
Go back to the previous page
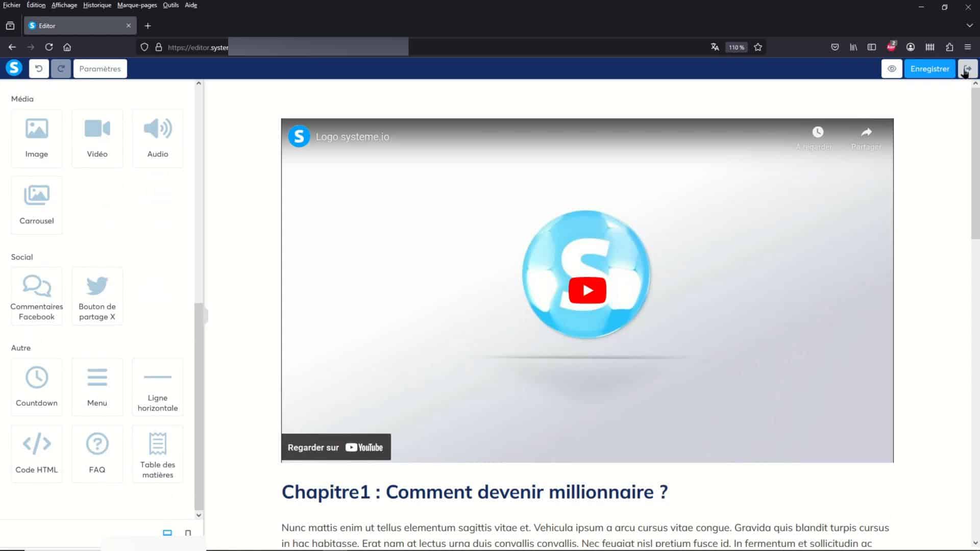[x=12, y=47]
